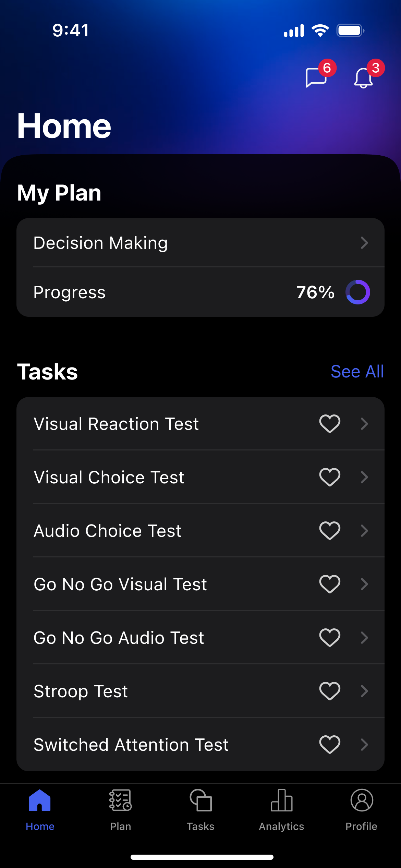Screen dimensions: 401x868
Task: Tap the Home tab icon
Action: tap(40, 800)
